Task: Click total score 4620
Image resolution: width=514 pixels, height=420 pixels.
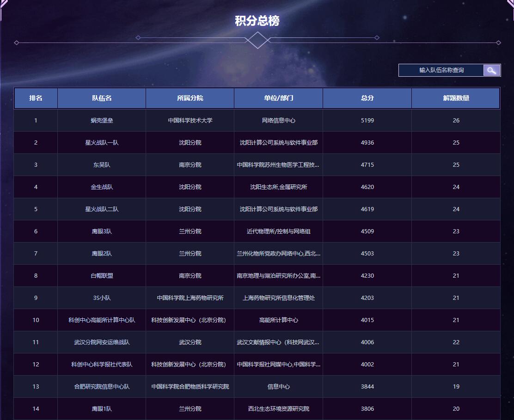Action: 367,187
